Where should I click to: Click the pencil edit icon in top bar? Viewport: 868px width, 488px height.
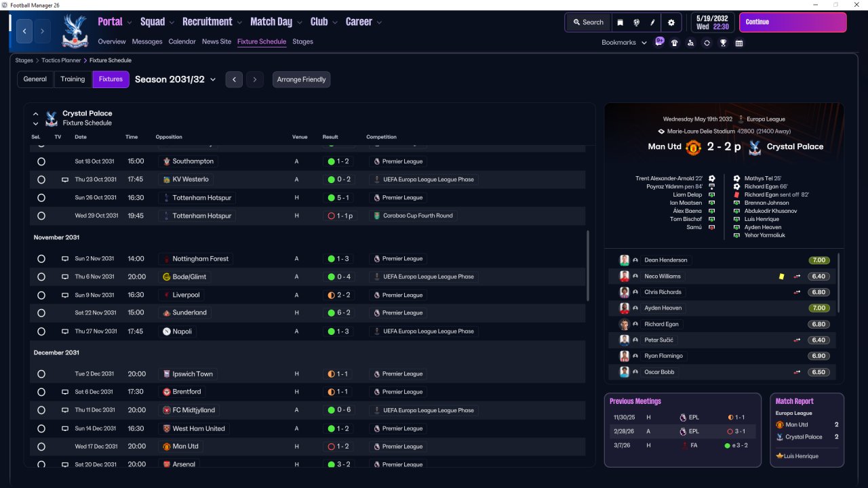pyautogui.click(x=653, y=22)
